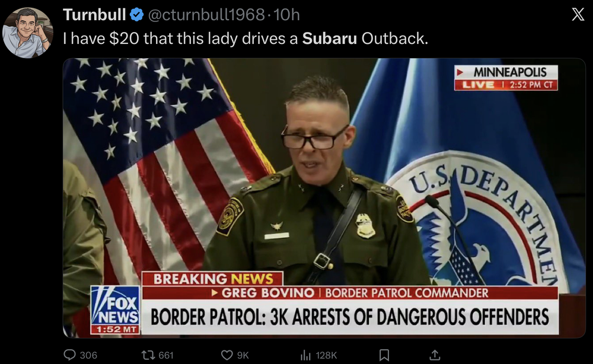
Task: Click the 9K likes count
Action: [x=243, y=355]
